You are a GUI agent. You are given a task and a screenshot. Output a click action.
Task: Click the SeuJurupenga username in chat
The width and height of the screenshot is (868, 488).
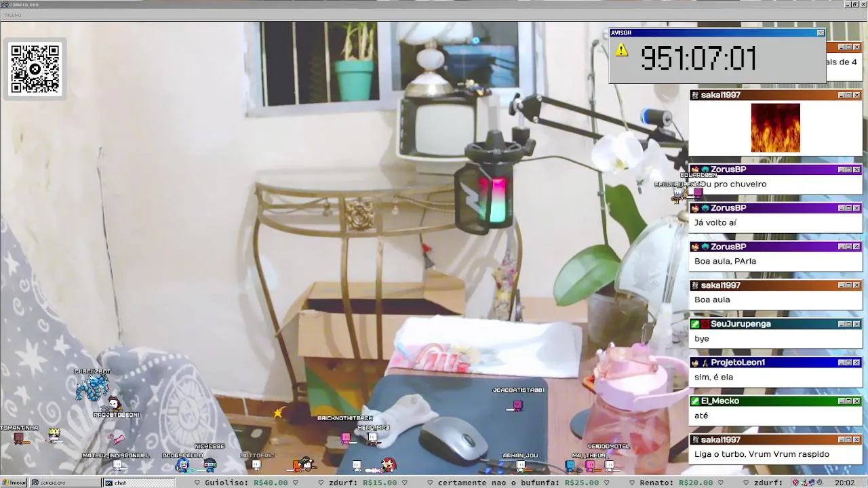(x=741, y=324)
